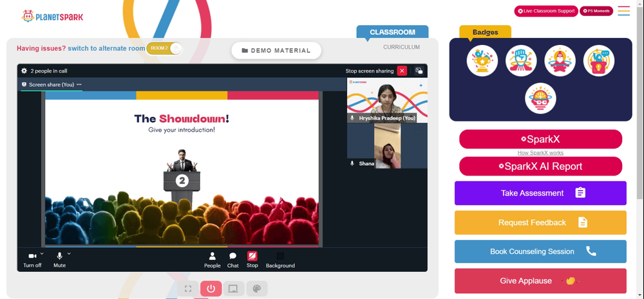
Task: Open Screen share (You) options ellipsis
Action: pos(79,84)
